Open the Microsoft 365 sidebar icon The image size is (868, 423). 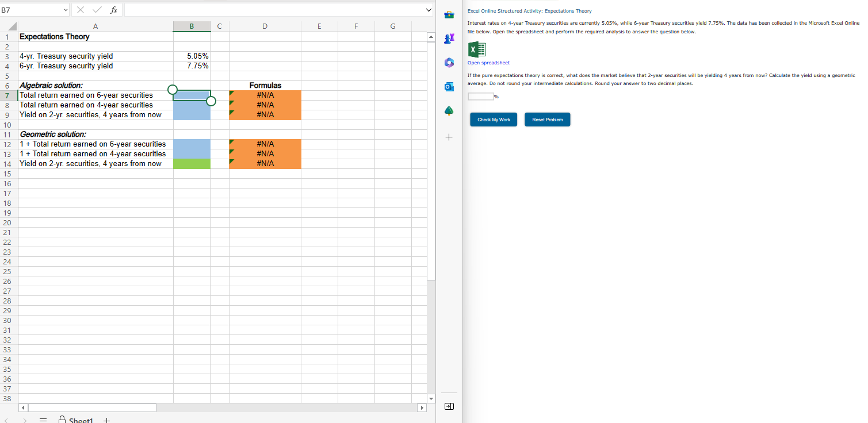click(x=449, y=62)
